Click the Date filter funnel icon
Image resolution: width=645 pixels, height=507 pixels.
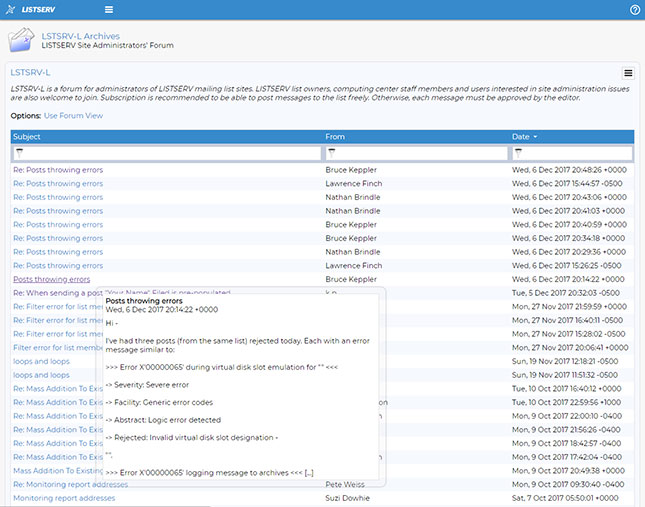pos(518,153)
